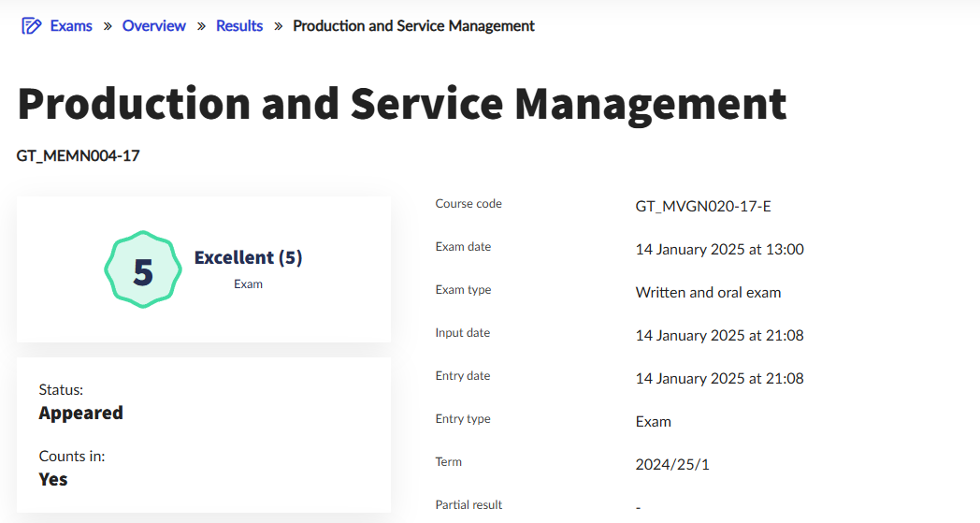Click the Exams pencil icon in breadcrumb
Image resolution: width=980 pixels, height=523 pixels.
tap(31, 26)
